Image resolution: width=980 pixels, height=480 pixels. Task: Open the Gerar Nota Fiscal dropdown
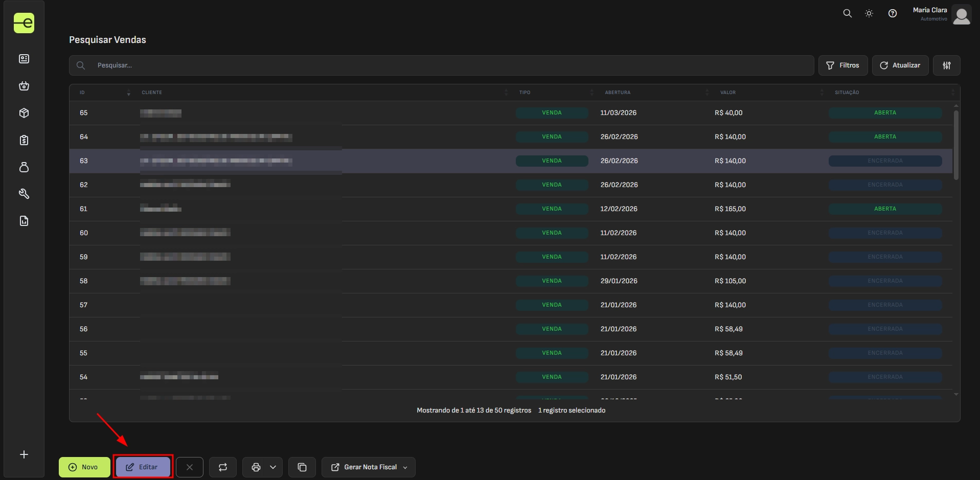[369, 467]
